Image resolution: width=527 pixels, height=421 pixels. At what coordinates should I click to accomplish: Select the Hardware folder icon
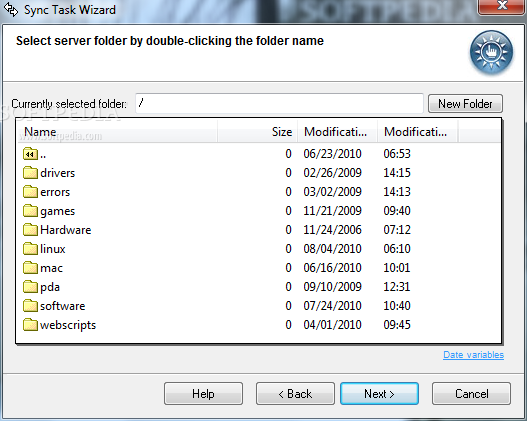(30, 230)
